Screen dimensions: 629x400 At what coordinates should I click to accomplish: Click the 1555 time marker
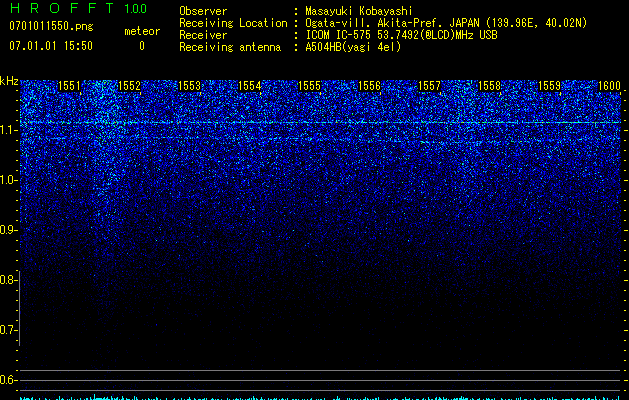310,86
